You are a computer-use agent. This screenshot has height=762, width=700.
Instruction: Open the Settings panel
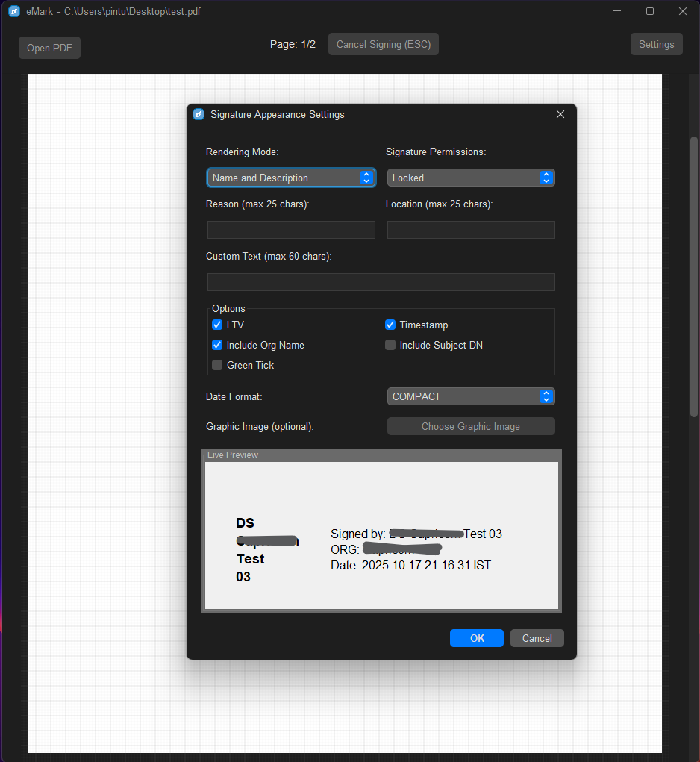(x=656, y=44)
